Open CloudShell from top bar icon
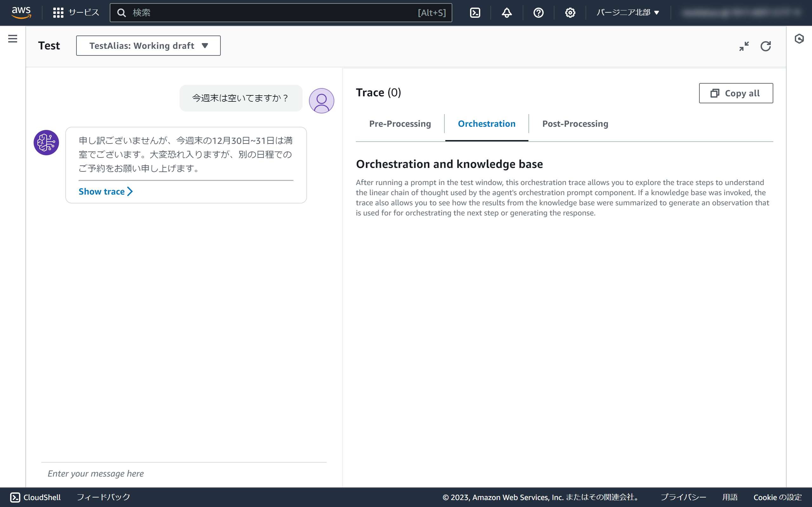Image resolution: width=812 pixels, height=507 pixels. (475, 13)
